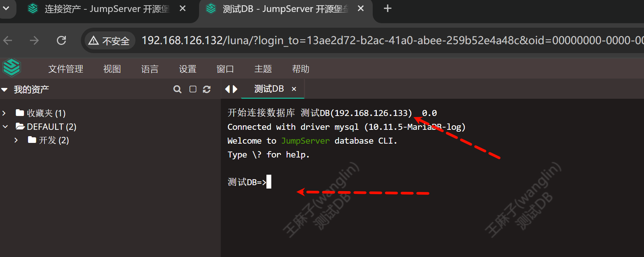Open the 视图 menu
Image resolution: width=644 pixels, height=257 pixels.
112,69
